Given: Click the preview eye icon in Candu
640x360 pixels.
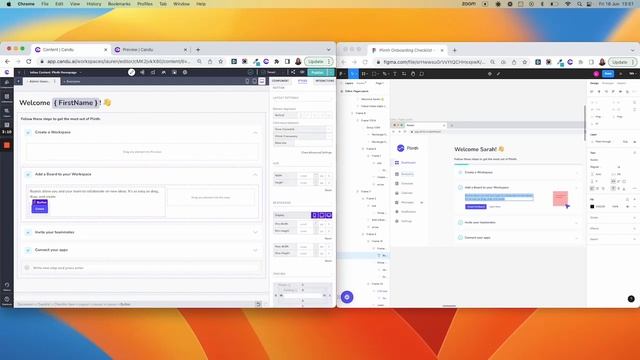Looking at the screenshot, I should 302,72.
